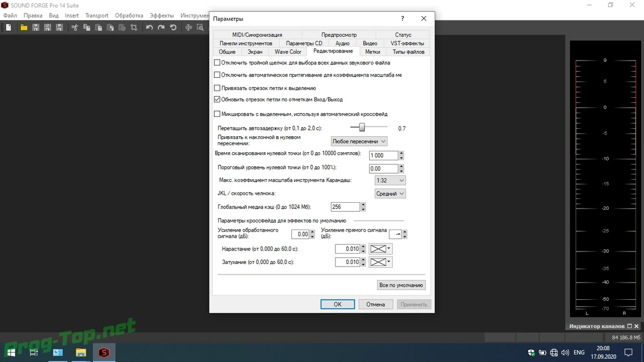Click the Sound Forge taskbar icon

point(104,352)
